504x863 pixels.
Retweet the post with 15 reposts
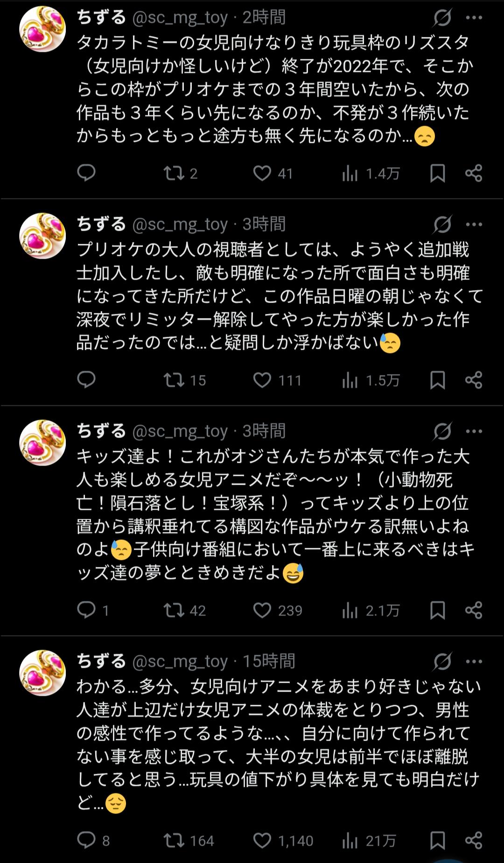(174, 380)
